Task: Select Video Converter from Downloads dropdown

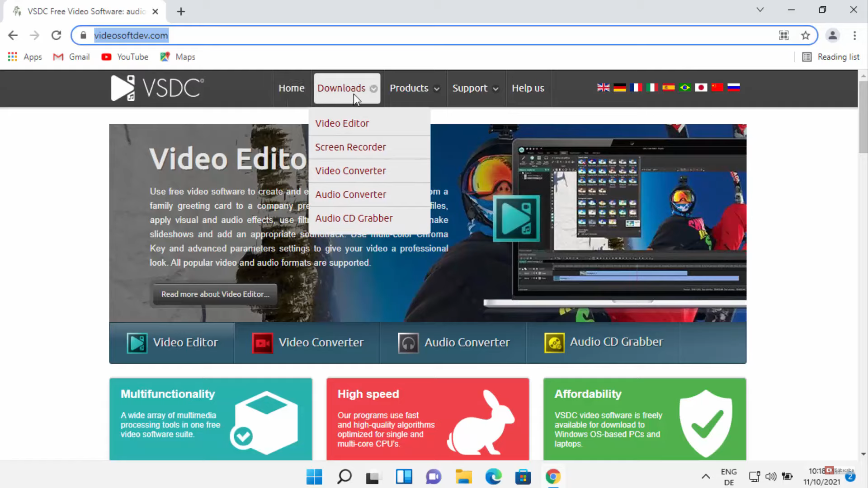Action: (x=369, y=171)
